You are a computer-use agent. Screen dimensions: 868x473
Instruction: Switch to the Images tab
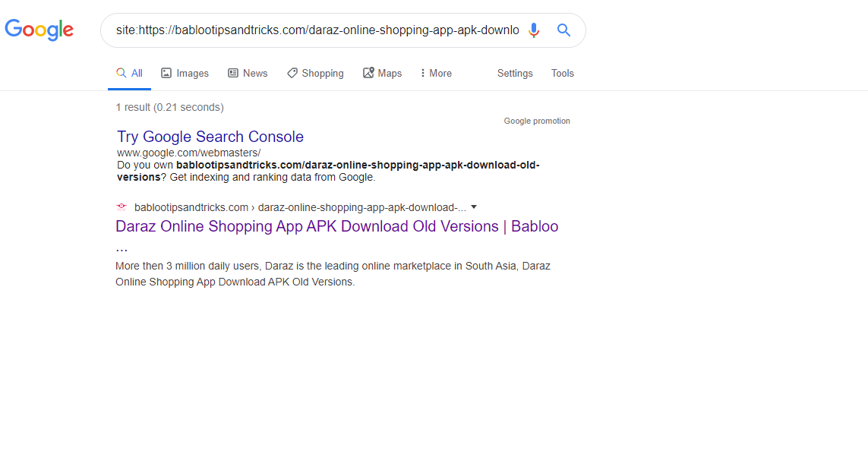pos(185,73)
